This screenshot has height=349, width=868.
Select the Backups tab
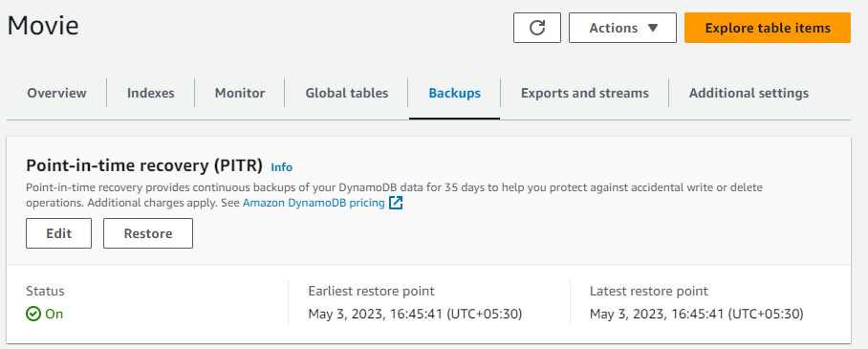point(454,93)
